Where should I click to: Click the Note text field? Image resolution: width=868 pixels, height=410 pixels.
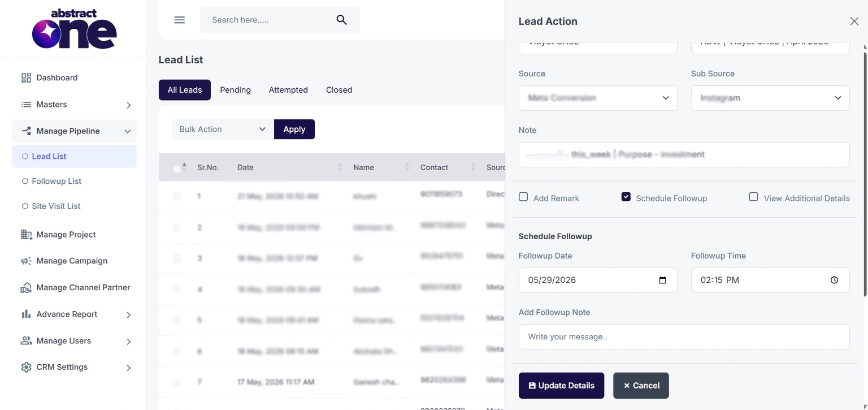[684, 154]
